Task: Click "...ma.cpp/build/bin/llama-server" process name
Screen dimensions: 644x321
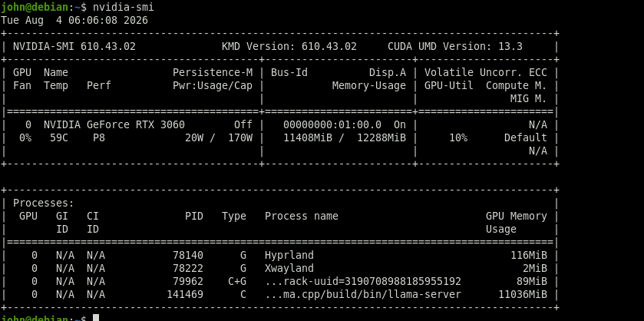Action: click(363, 295)
